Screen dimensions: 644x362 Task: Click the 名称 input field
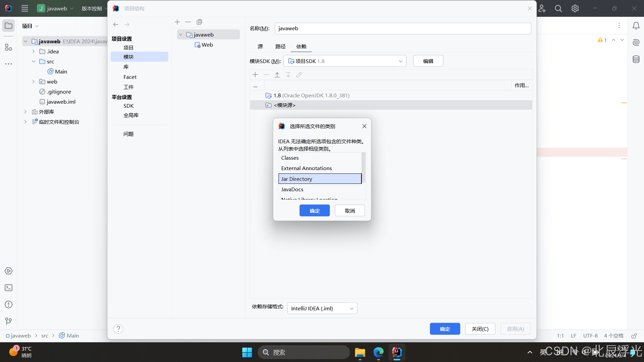pyautogui.click(x=403, y=28)
